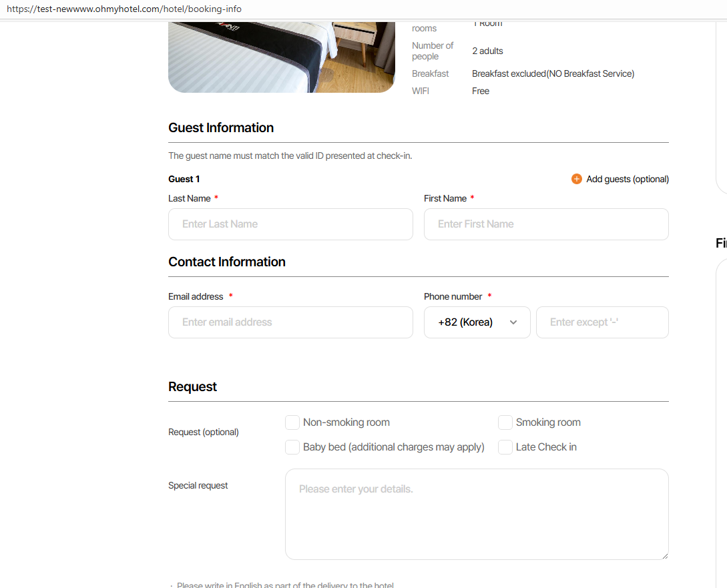This screenshot has width=727, height=588.
Task: Click the hotel room photo thumbnail
Action: click(282, 57)
